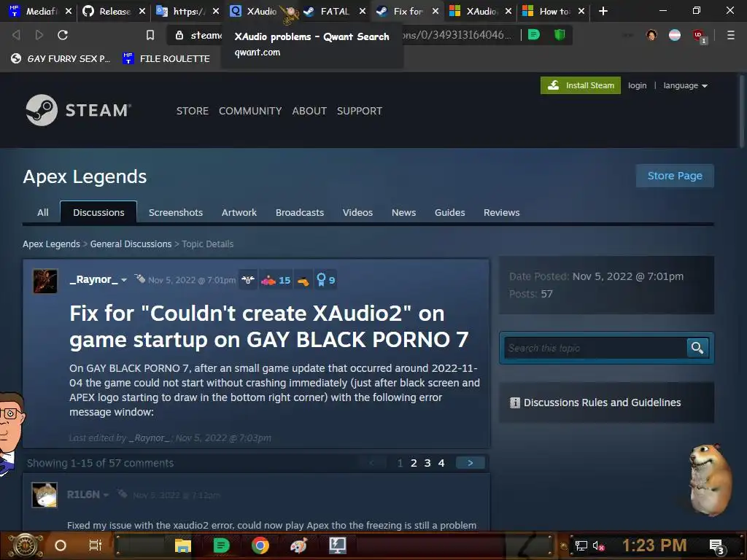
Task: Click the R1L6N cat avatar
Action: click(44, 495)
